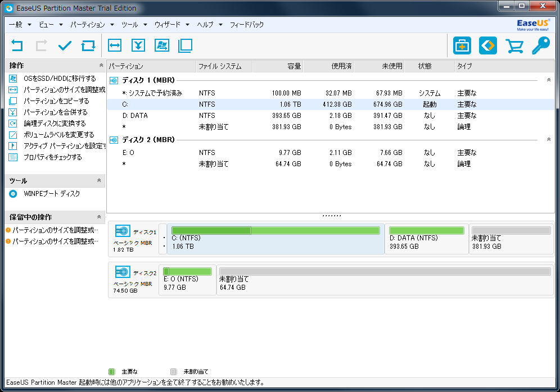Choose パーティションをコピーする in sidebar
Image resolution: width=560 pixels, height=392 pixels.
click(56, 101)
